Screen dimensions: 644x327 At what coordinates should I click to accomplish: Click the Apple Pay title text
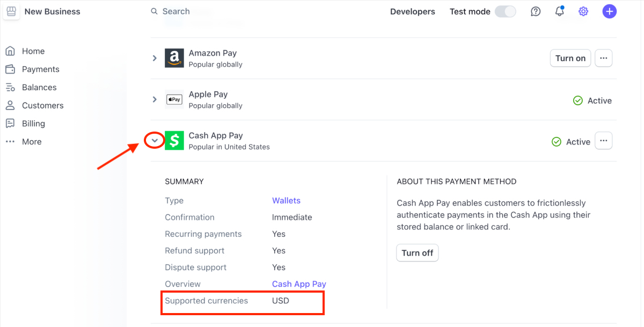[x=208, y=94]
